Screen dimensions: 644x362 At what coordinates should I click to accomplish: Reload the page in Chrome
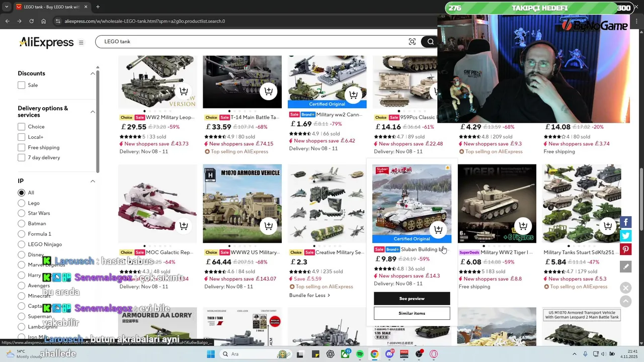(31, 21)
